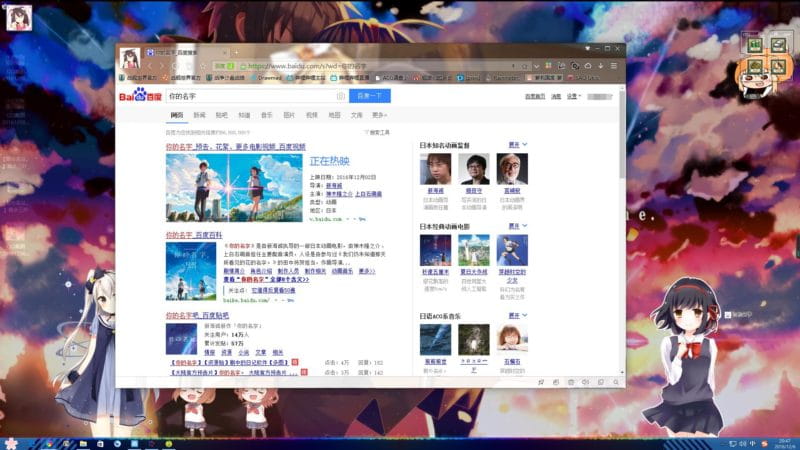Click the browser forward arrow
Screen dimensions: 800x450
[x=162, y=66]
